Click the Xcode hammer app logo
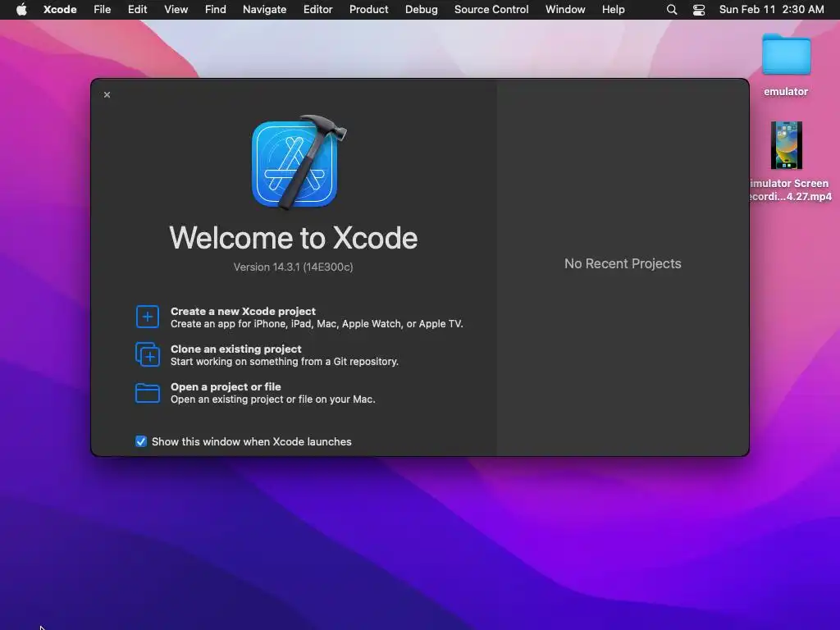 click(x=299, y=162)
